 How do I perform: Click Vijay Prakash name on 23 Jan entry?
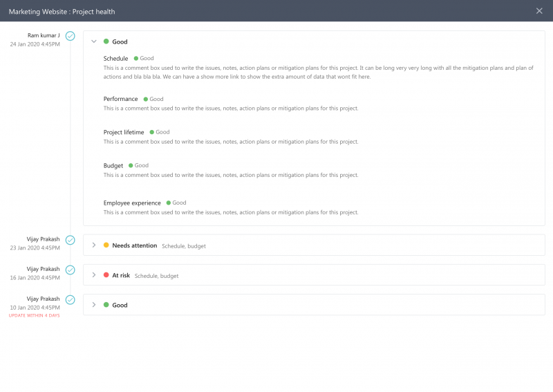point(43,239)
